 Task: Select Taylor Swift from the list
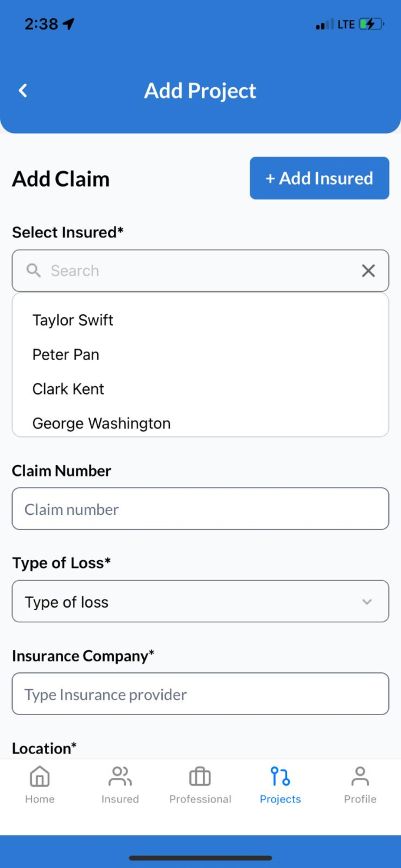click(73, 320)
